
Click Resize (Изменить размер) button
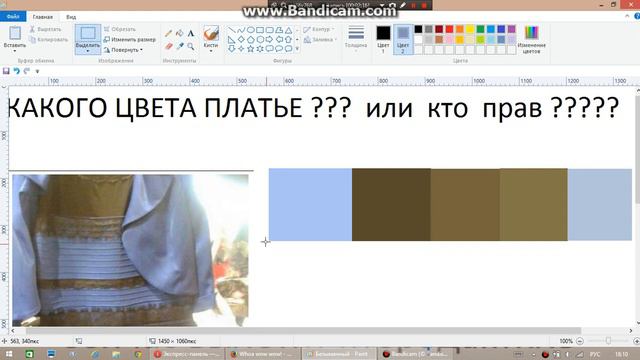point(129,40)
